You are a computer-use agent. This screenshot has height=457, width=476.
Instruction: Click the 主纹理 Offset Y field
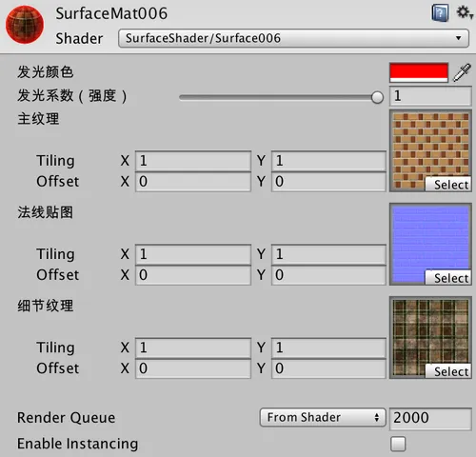pyautogui.click(x=328, y=182)
